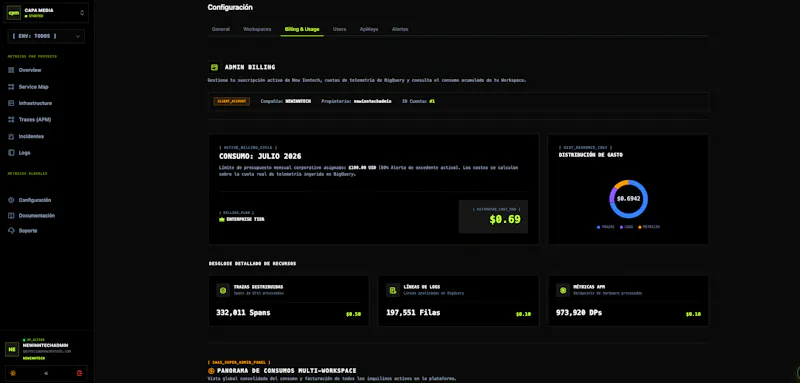800x383 pixels.
Task: Click the Infrastructure sidebar icon
Action: coord(11,103)
